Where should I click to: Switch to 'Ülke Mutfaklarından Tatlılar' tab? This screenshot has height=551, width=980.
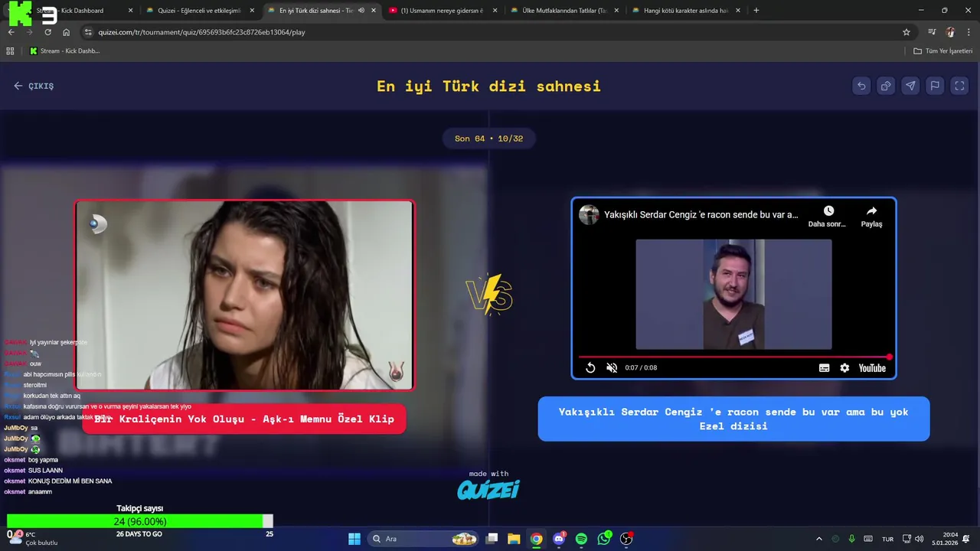(x=565, y=11)
